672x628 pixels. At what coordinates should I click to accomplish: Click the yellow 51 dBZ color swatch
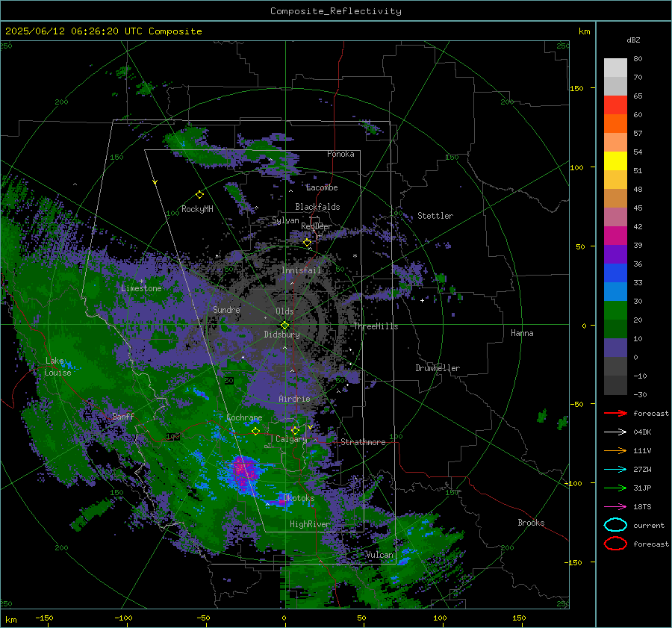click(x=615, y=161)
